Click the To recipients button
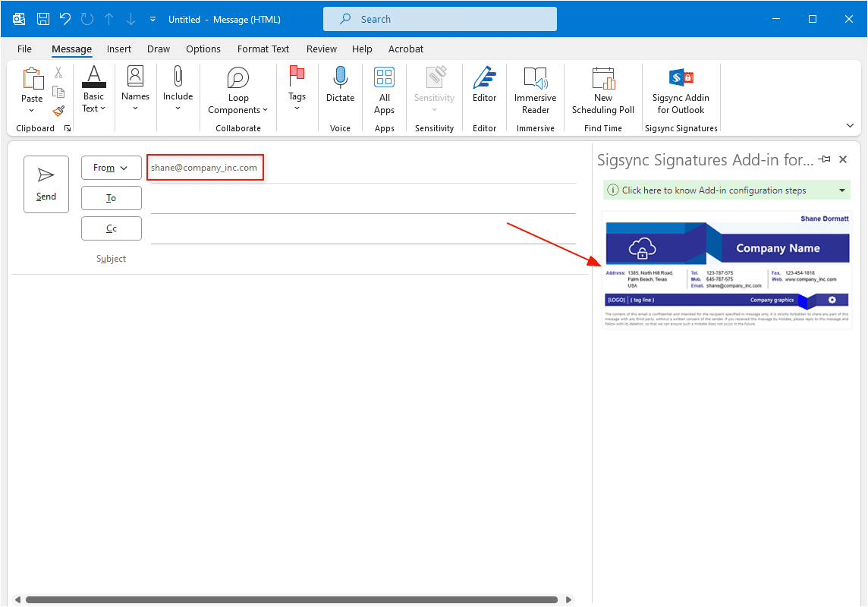 point(111,198)
